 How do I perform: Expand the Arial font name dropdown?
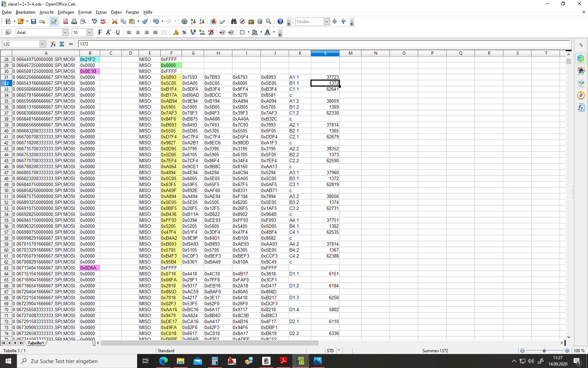click(65, 33)
